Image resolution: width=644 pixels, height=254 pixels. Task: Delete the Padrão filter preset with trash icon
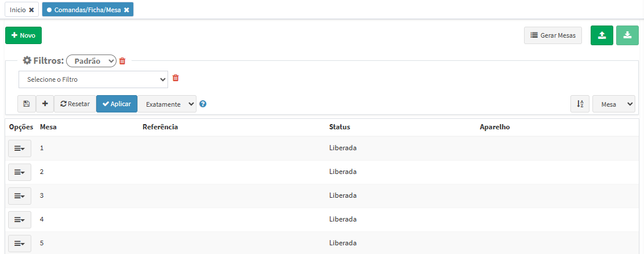pyautogui.click(x=122, y=61)
